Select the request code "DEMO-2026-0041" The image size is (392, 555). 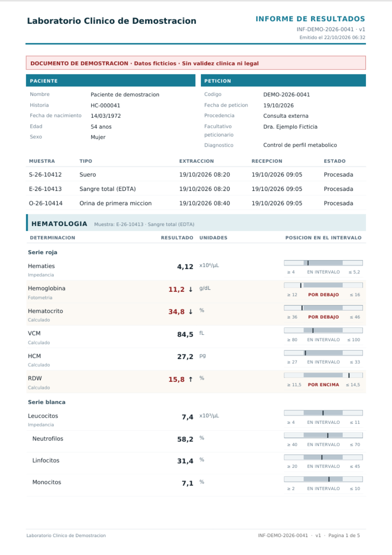pyautogui.click(x=287, y=94)
